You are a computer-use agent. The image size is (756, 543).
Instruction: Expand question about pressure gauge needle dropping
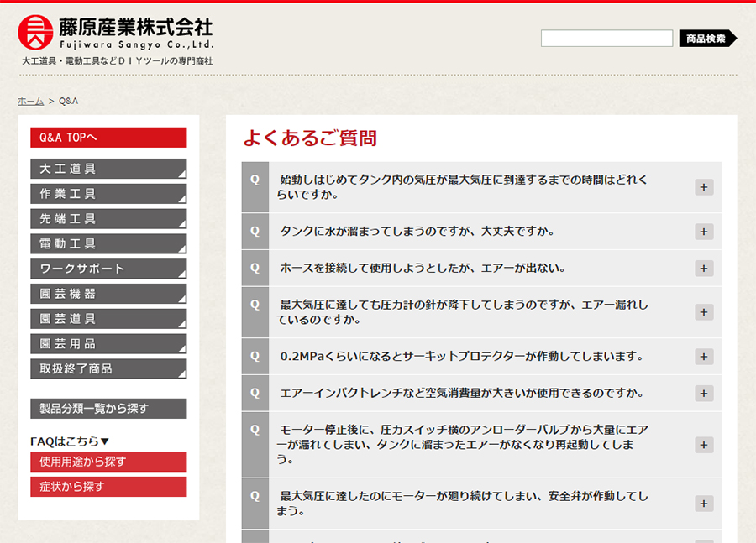click(704, 312)
